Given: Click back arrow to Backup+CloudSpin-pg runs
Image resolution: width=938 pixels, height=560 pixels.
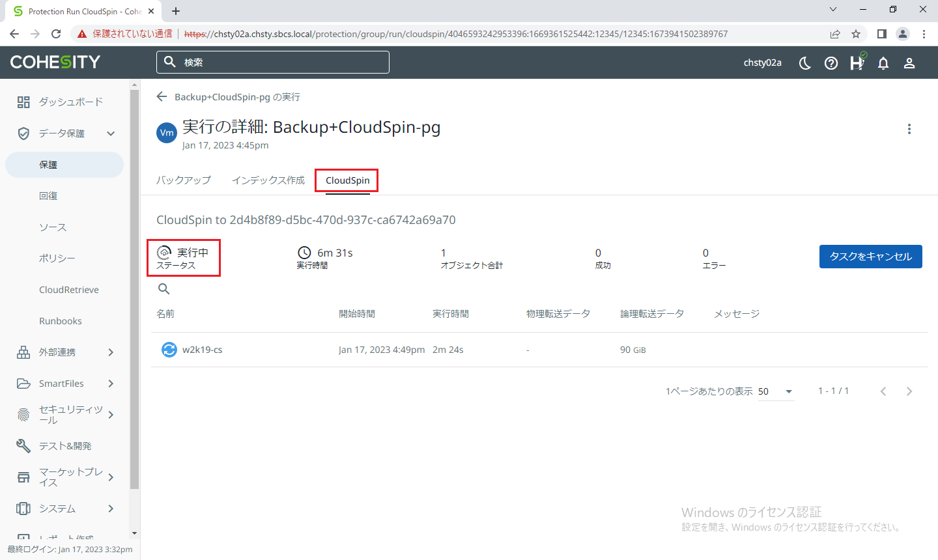Looking at the screenshot, I should click(162, 97).
